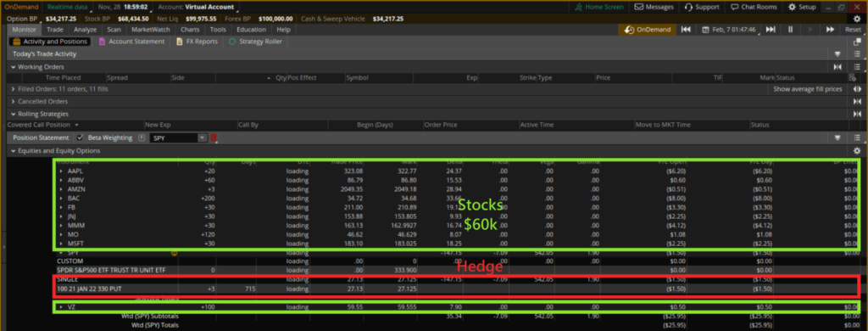The height and width of the screenshot is (331, 868).
Task: Click the OnDemand rewind-to-start button
Action: pyautogui.click(x=685, y=30)
